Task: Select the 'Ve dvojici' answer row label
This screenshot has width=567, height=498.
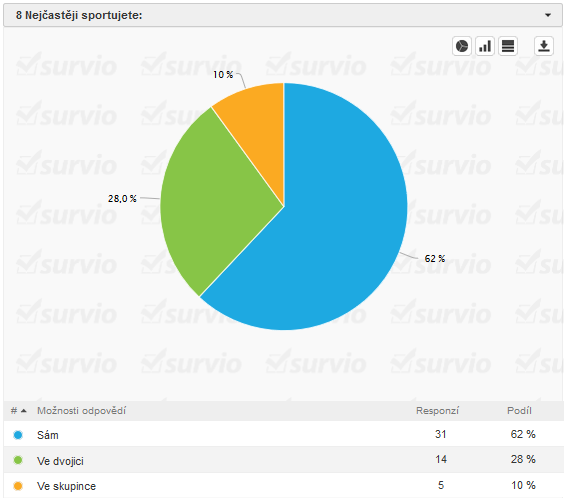Action: pos(60,461)
